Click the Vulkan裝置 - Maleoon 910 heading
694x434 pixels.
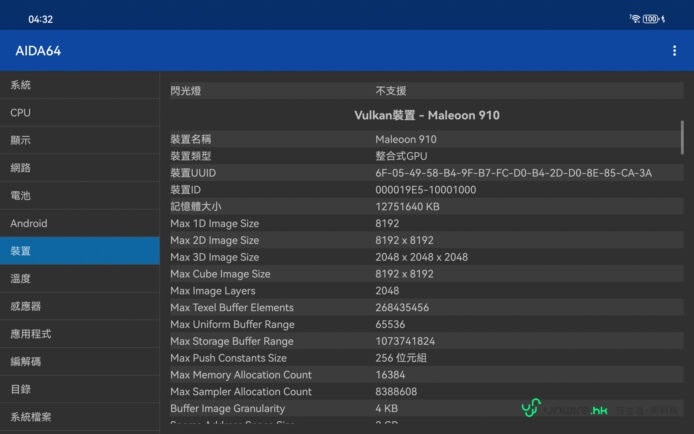[x=427, y=115]
